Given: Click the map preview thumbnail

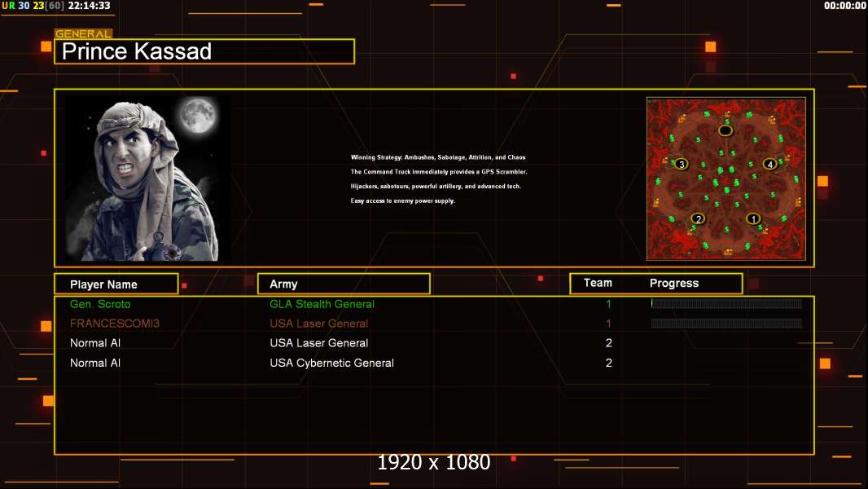Looking at the screenshot, I should [726, 178].
